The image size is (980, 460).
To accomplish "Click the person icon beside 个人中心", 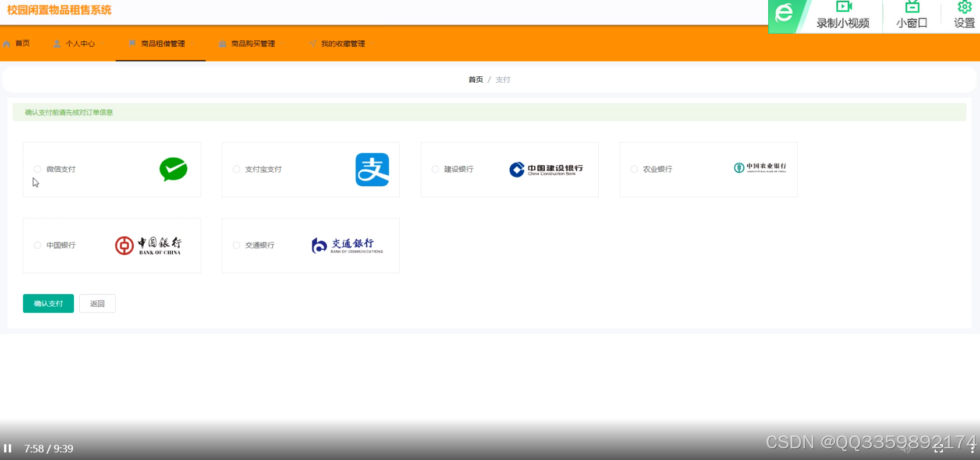I will coord(57,44).
